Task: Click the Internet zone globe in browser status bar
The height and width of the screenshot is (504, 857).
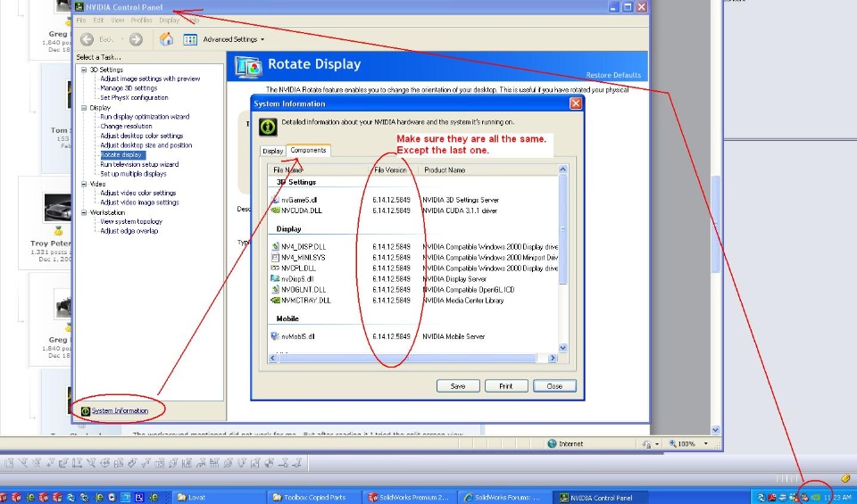Action: (552, 443)
